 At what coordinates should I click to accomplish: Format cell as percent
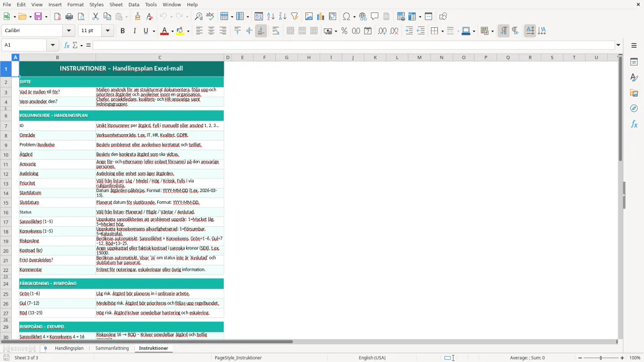pyautogui.click(x=344, y=31)
